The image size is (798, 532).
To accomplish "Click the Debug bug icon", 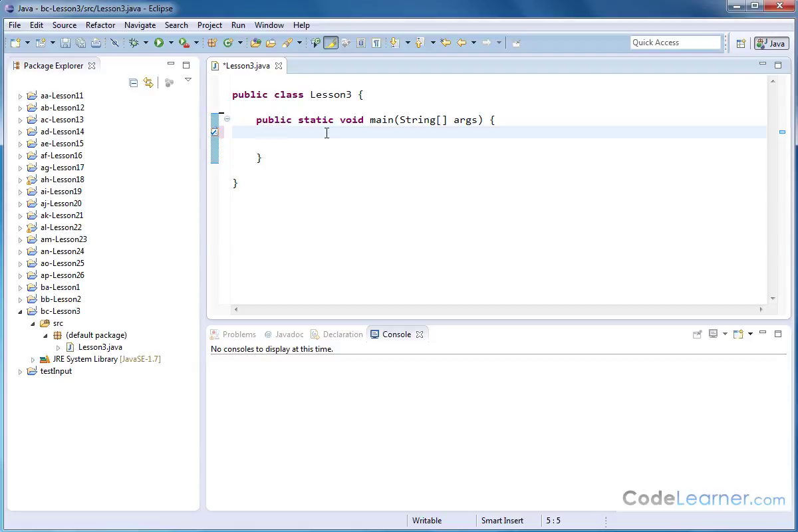I will point(134,43).
